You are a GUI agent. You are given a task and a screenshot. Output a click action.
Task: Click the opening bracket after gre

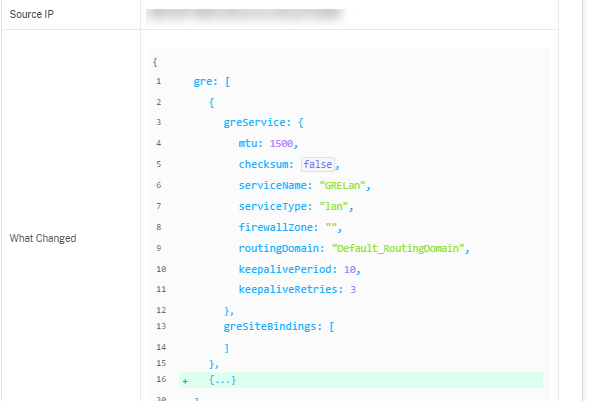pyautogui.click(x=228, y=82)
